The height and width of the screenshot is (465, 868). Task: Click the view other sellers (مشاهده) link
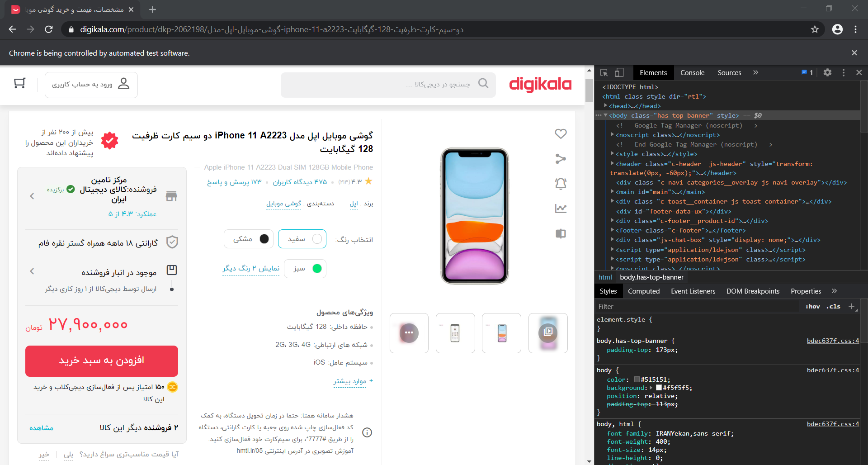pos(41,428)
